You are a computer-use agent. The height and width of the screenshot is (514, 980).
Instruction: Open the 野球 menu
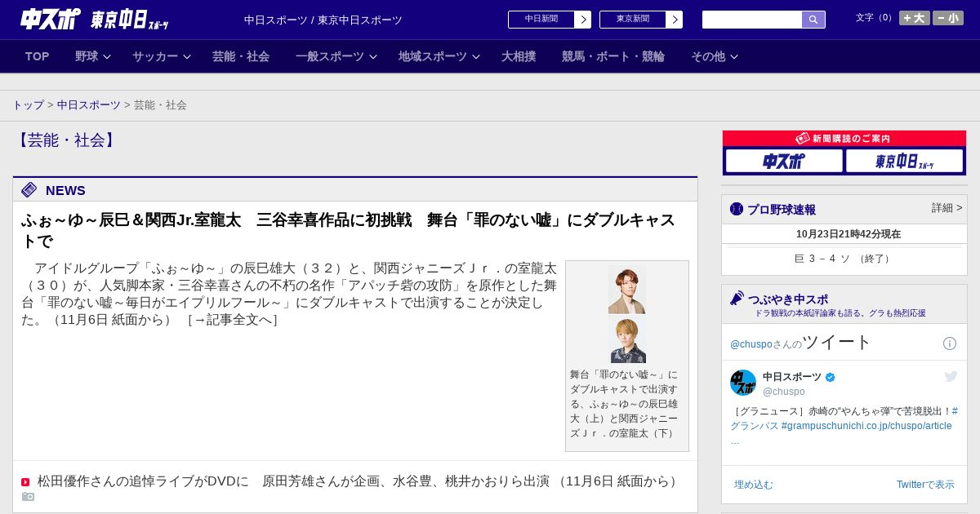point(87,56)
